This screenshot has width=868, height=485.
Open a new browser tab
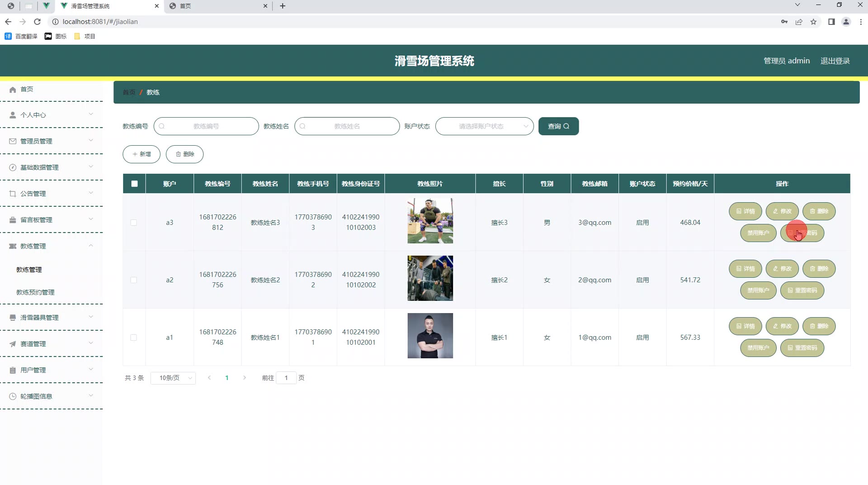(283, 6)
